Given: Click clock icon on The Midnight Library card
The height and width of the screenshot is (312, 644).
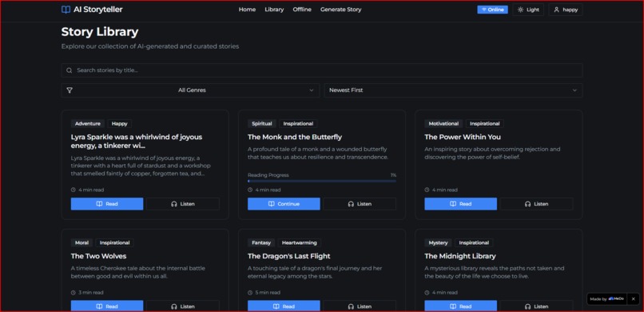Looking at the screenshot, I should coord(427,293).
